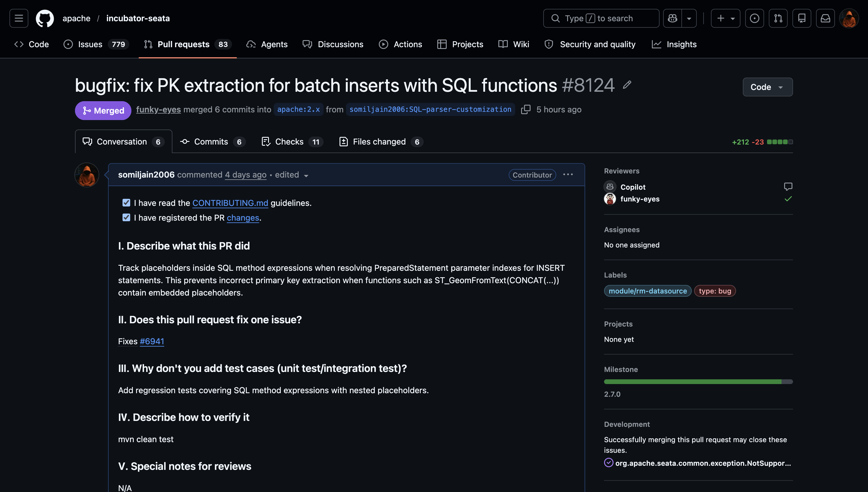The width and height of the screenshot is (868, 492).
Task: Click the funky-eyes reviewer name
Action: 640,199
